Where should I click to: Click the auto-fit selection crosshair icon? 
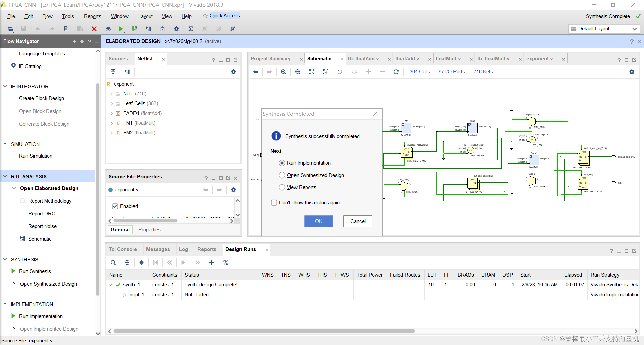[x=340, y=72]
